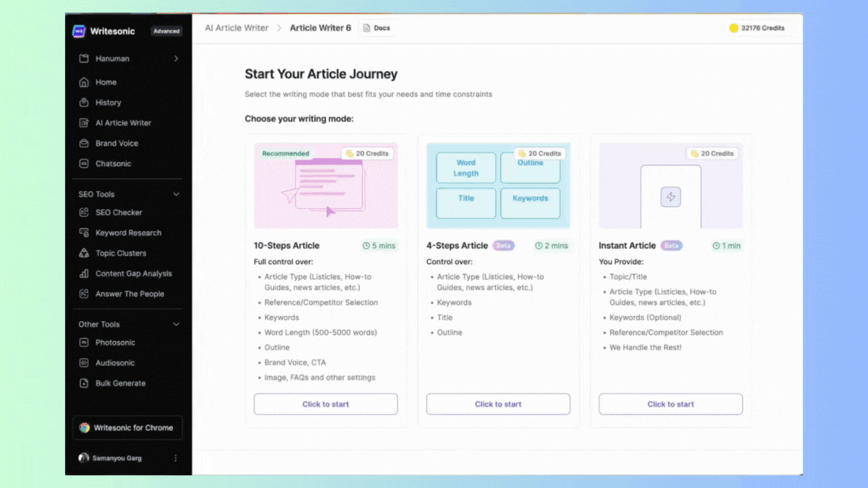
Task: Click the History icon in sidebar
Action: [x=84, y=102]
